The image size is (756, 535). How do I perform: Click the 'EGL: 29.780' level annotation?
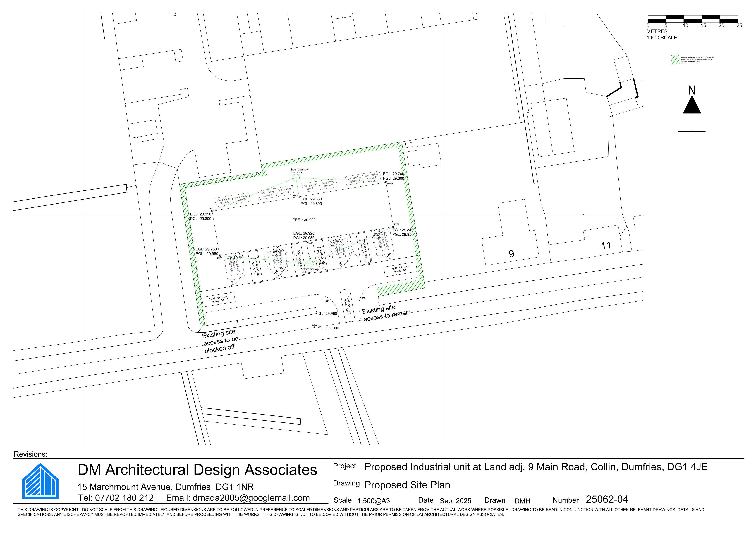click(206, 250)
